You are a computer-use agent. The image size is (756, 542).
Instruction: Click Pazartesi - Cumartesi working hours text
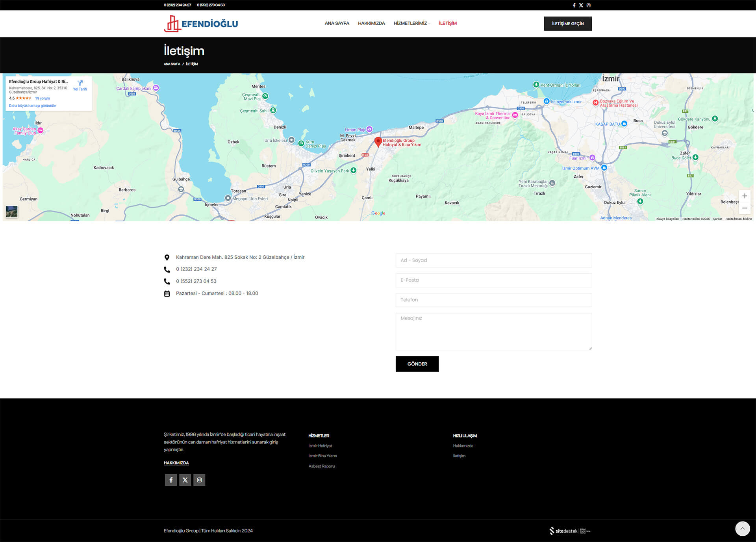217,293
